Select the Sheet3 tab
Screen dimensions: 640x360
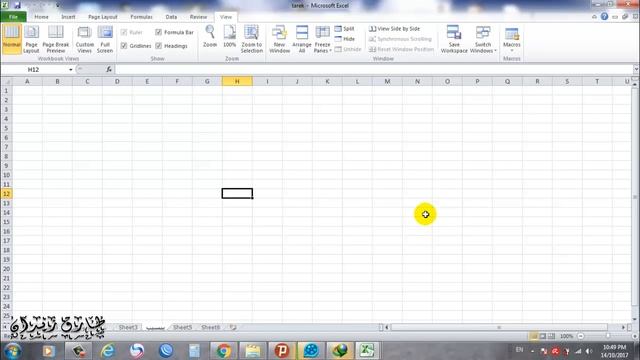pyautogui.click(x=128, y=327)
